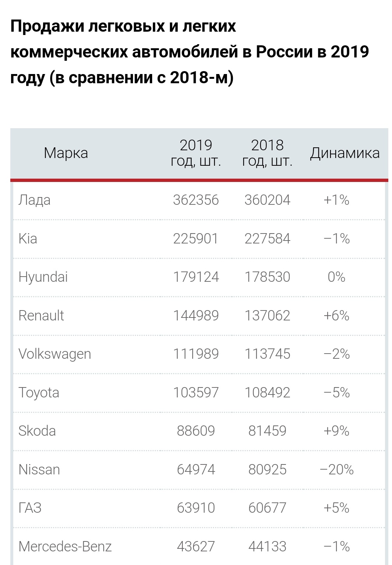Click Nissan's −20% dynamics value
This screenshot has width=392, height=565.
[336, 470]
